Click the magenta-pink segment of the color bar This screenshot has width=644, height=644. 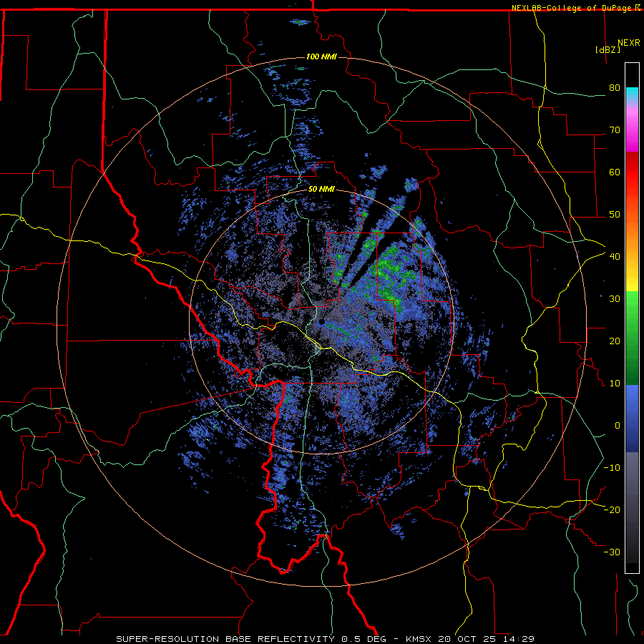(x=632, y=127)
